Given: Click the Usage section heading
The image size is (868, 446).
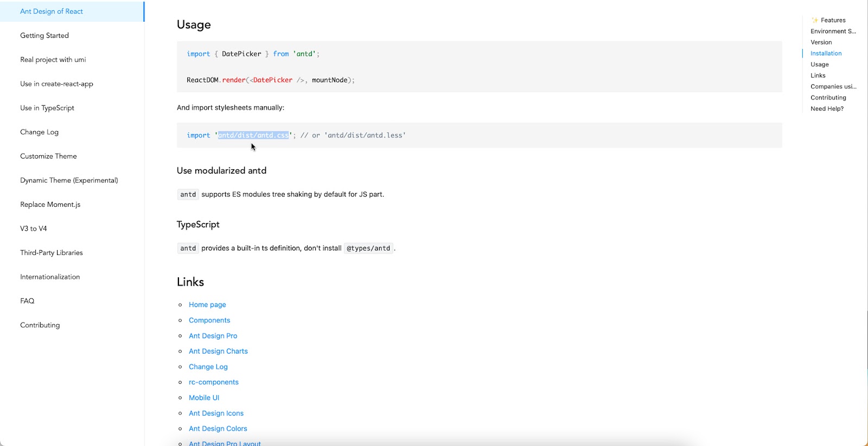Looking at the screenshot, I should (194, 25).
